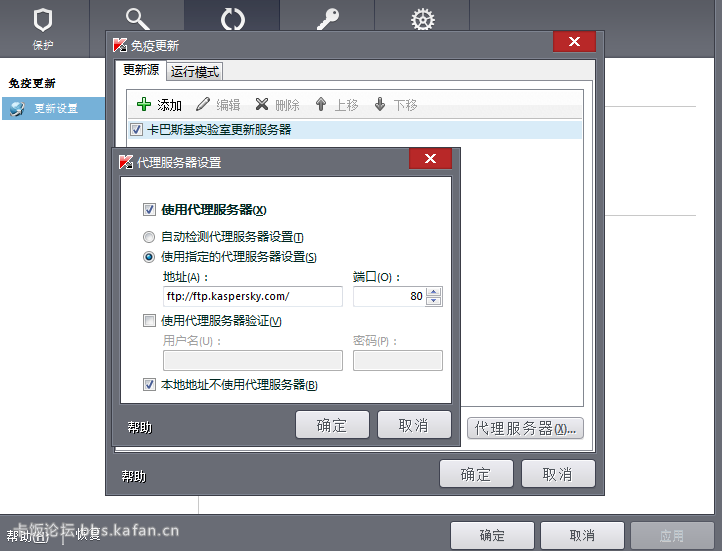
Task: Switch to the 运行模式 tab
Action: coord(195,72)
